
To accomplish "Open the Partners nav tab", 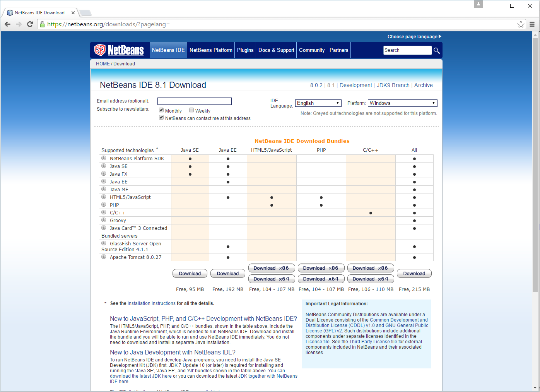I will (339, 50).
